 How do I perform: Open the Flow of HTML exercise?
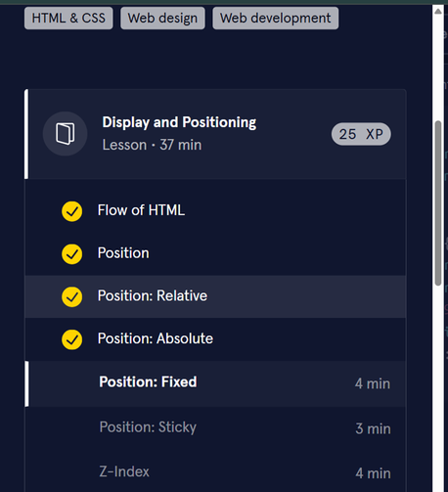coord(215,211)
